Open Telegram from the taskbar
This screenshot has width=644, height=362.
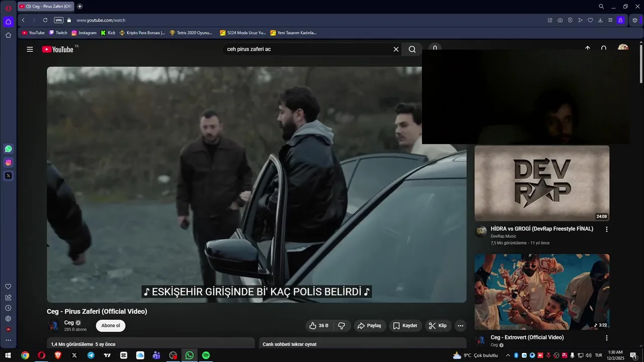coord(91,355)
